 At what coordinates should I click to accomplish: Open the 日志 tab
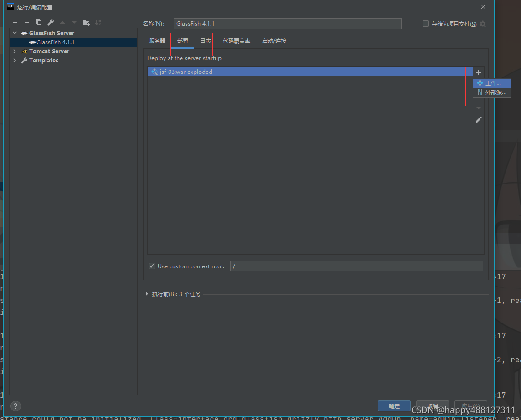pos(206,41)
